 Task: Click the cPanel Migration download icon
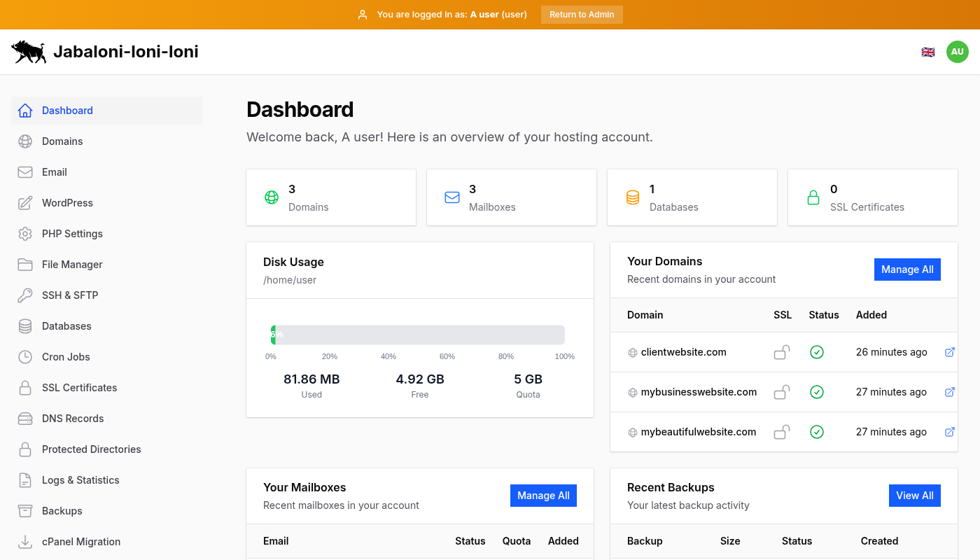point(25,541)
